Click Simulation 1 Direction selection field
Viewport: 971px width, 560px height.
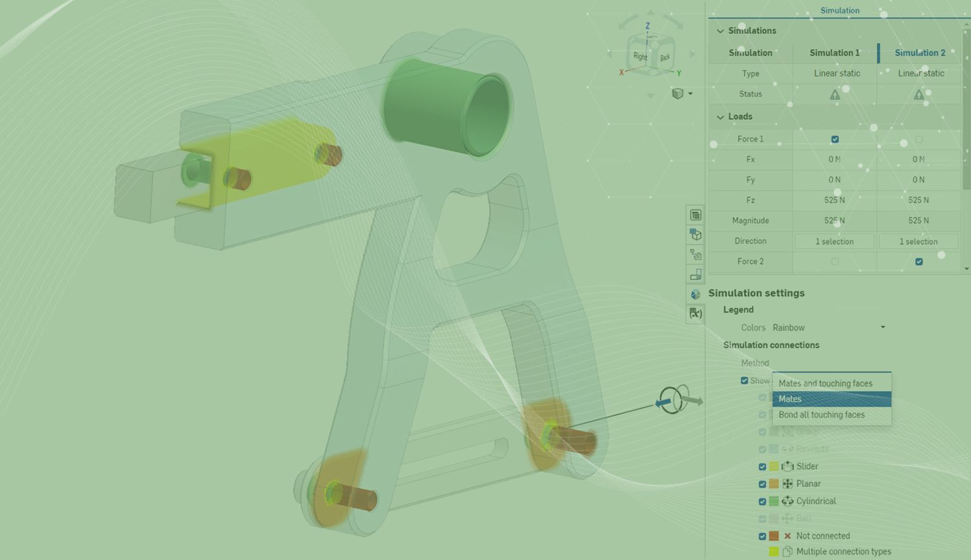coord(834,241)
